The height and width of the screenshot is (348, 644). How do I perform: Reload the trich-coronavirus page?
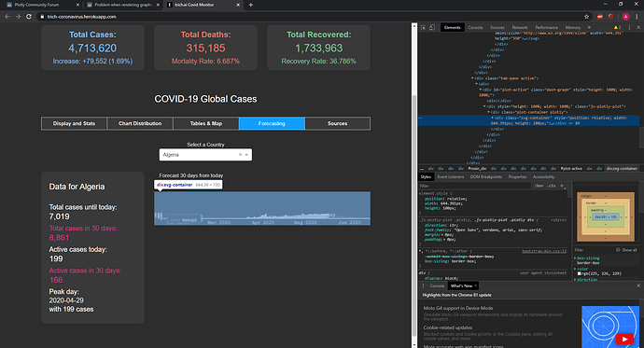29,17
